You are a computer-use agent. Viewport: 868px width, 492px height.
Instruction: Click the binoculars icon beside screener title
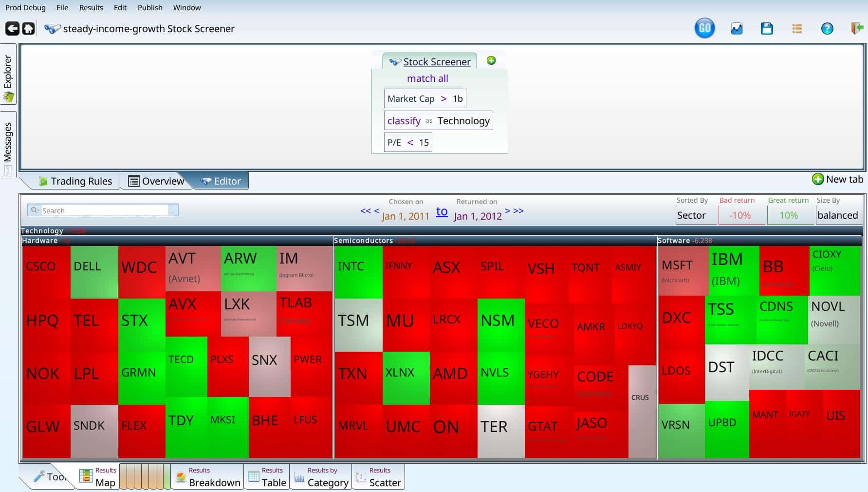(52, 29)
